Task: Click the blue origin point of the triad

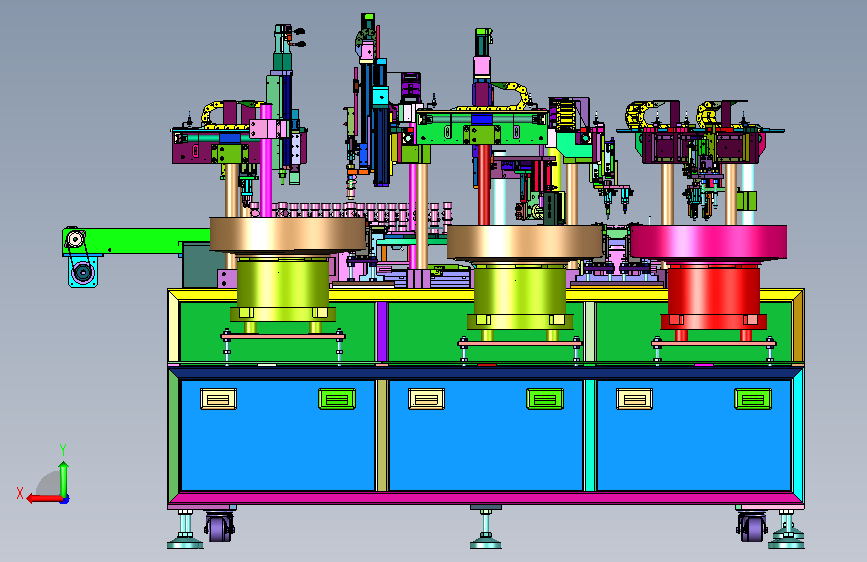Action: pyautogui.click(x=65, y=499)
